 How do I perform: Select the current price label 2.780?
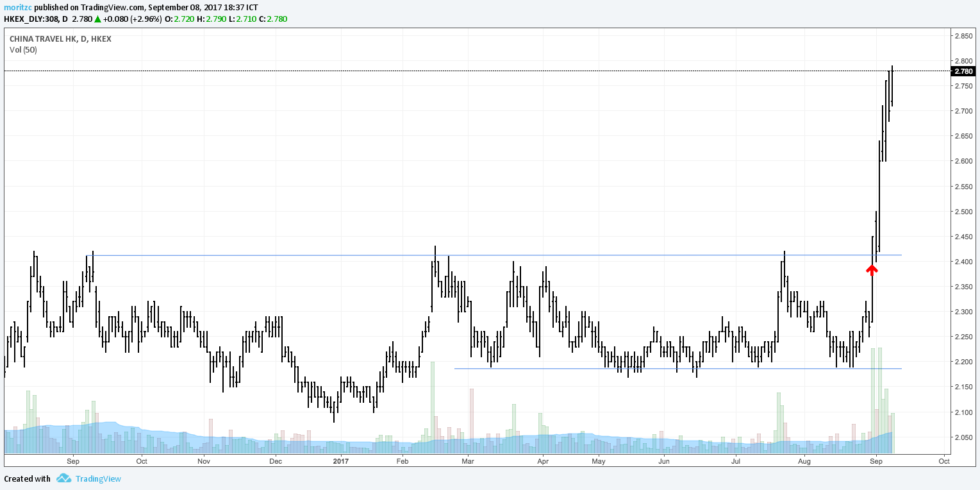click(x=964, y=71)
